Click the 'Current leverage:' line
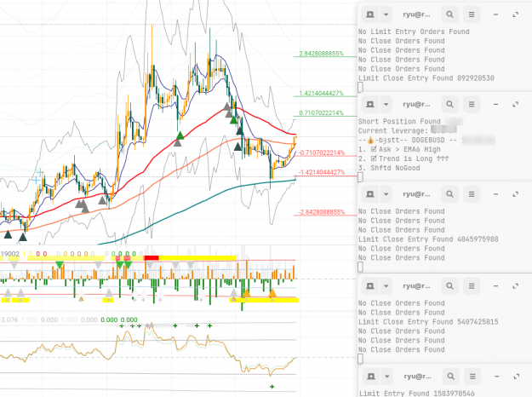 tap(393, 130)
